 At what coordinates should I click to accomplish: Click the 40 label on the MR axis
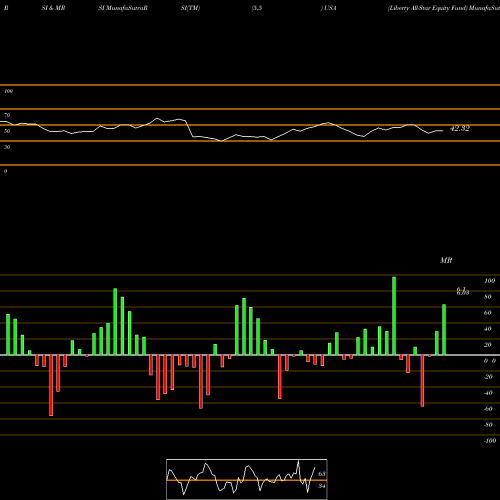coord(488,329)
